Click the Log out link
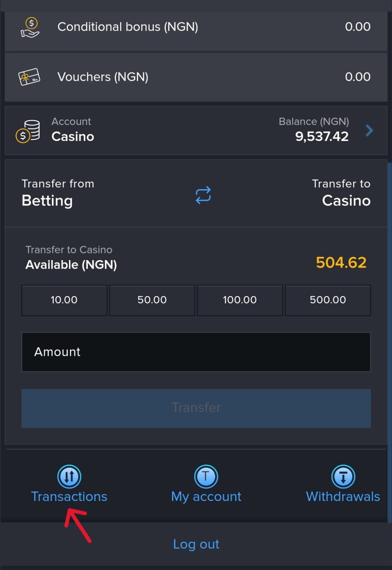The width and height of the screenshot is (392, 570). pos(196,544)
